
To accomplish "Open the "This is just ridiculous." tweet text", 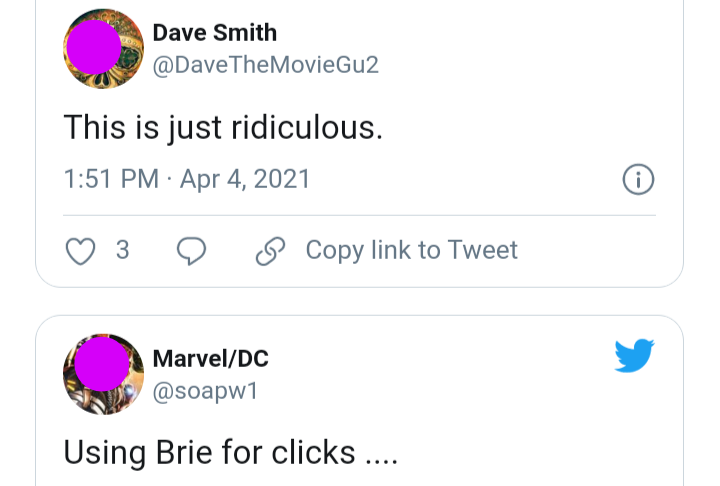I will point(223,127).
